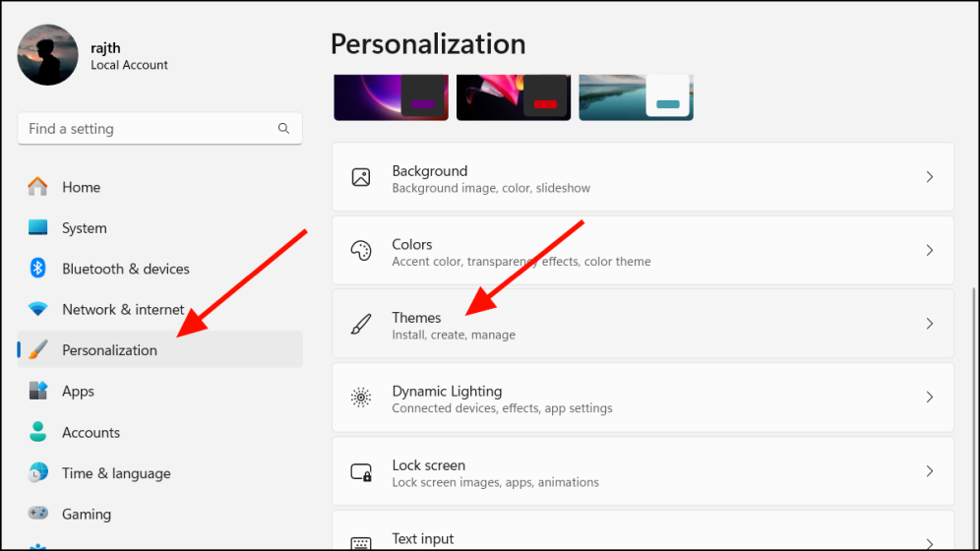980x551 pixels.
Task: Open the Background settings row
Action: [643, 177]
